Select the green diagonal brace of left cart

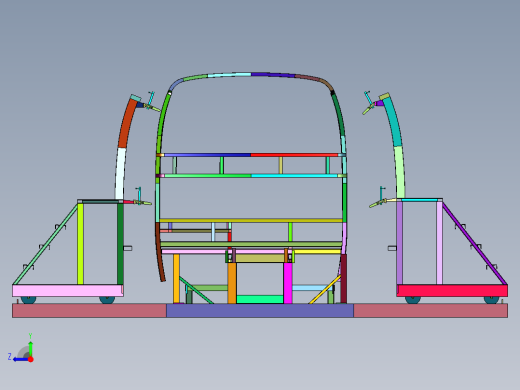(45, 244)
